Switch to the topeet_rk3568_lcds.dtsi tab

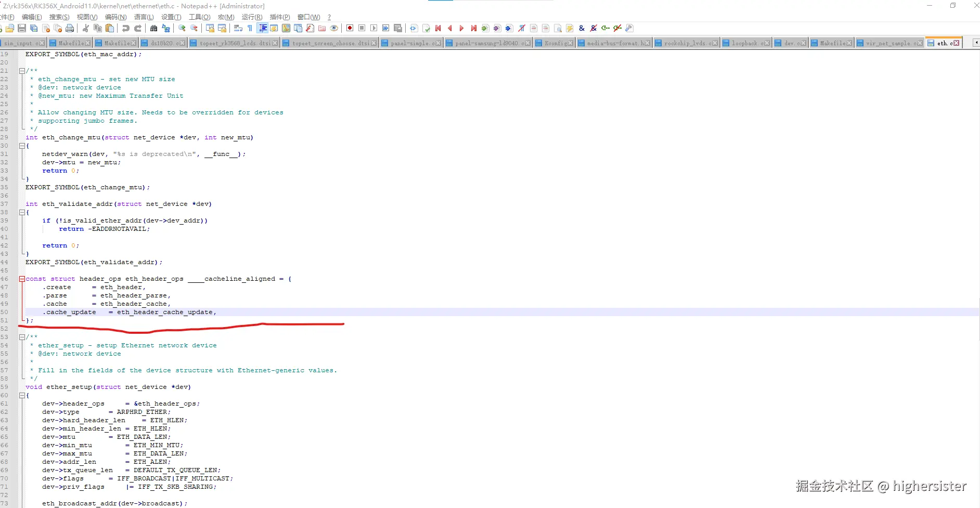235,43
